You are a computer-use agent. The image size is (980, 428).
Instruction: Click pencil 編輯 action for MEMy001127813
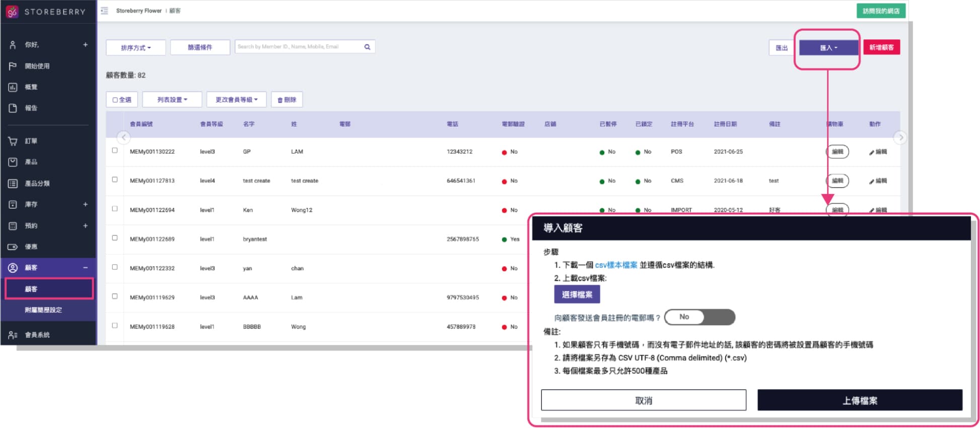(x=878, y=181)
